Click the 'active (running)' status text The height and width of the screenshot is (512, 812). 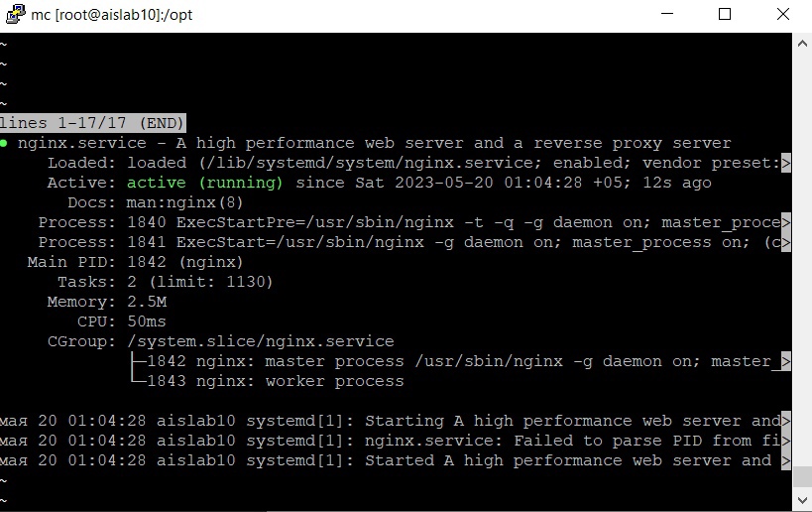coord(205,183)
